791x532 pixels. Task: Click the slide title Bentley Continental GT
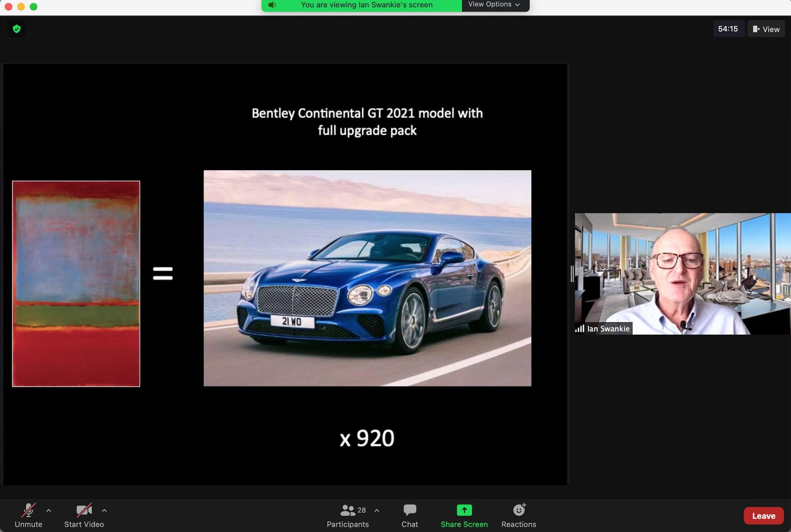367,122
